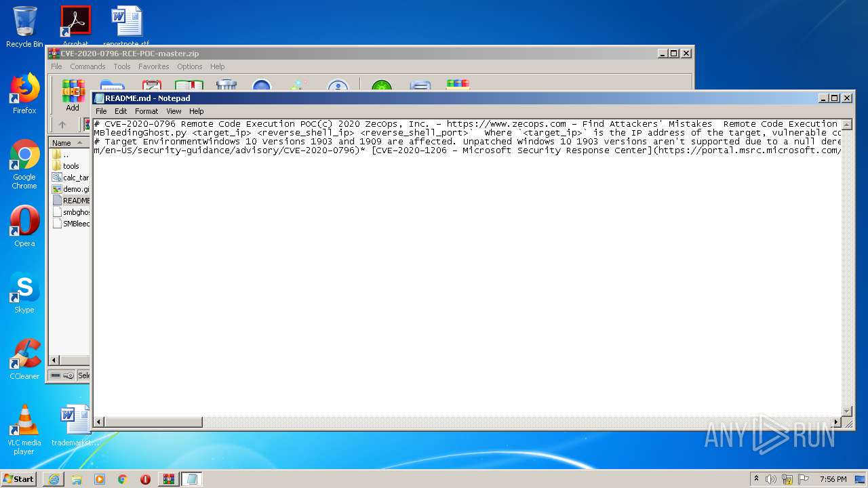The width and height of the screenshot is (868, 488).
Task: Select the Acrobat desktop shortcut
Action: tap(75, 26)
